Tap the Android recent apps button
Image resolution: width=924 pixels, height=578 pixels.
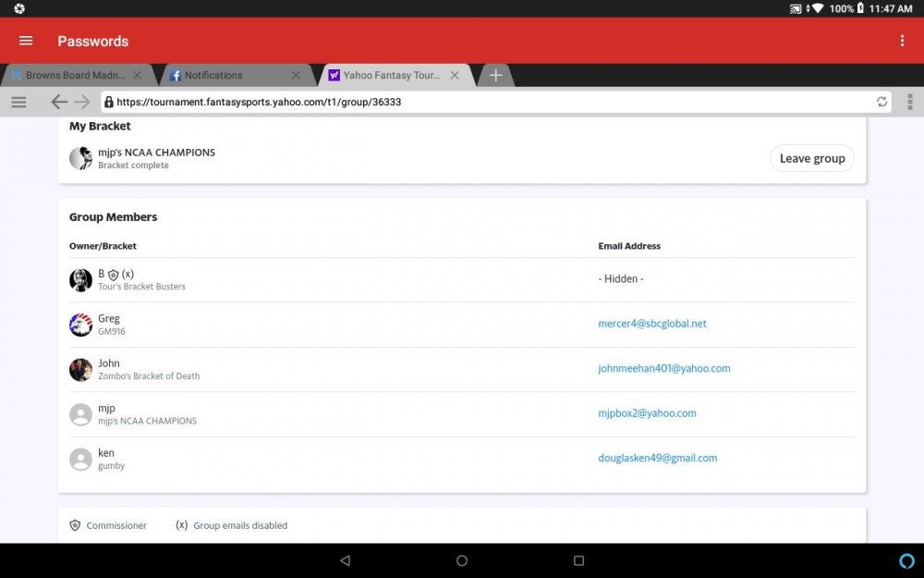coord(578,560)
